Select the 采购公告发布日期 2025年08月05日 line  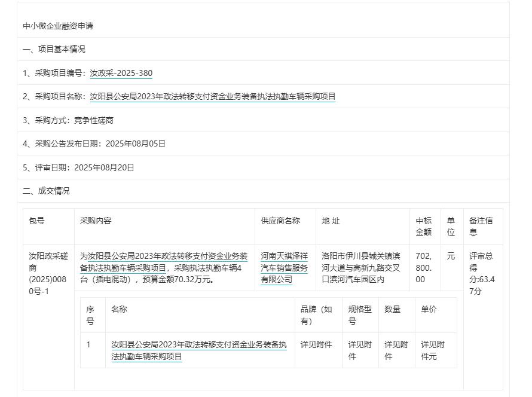(94, 143)
